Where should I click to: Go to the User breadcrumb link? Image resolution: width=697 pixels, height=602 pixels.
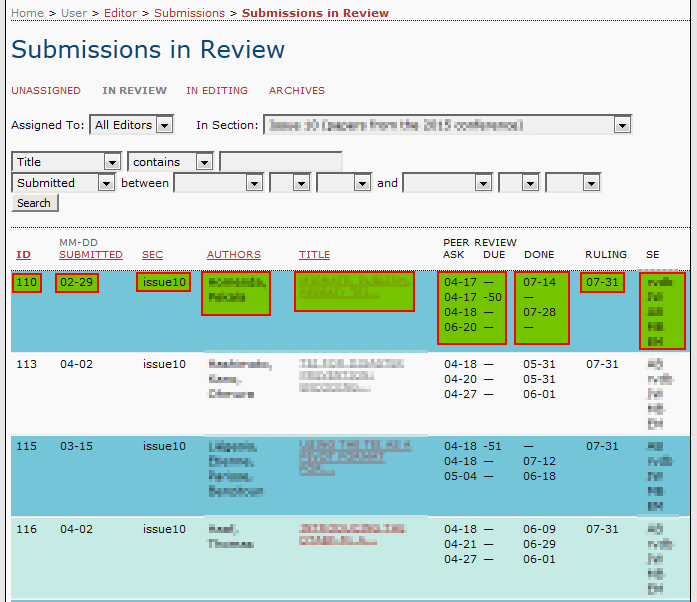click(x=74, y=13)
